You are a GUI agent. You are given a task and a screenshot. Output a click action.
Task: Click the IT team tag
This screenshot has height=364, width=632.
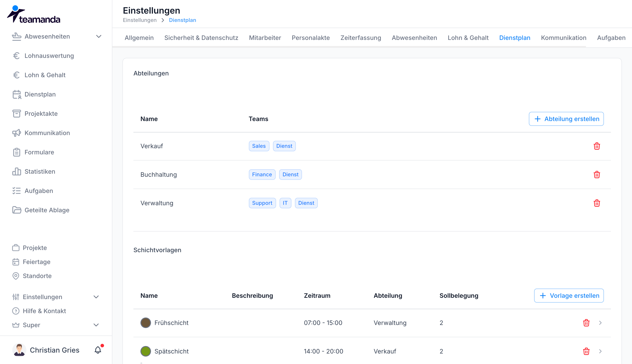click(285, 203)
